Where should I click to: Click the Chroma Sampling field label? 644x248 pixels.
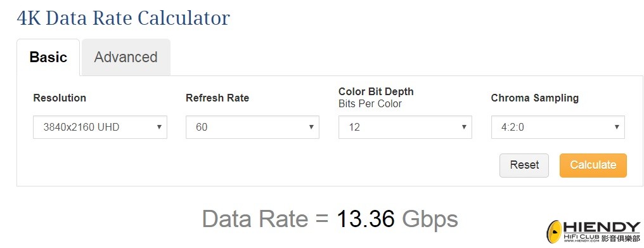535,98
